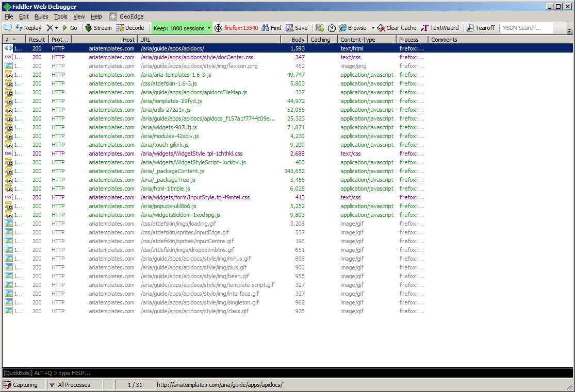Click the image icon of the bean.gif row
The height and width of the screenshot is (392, 575).
pos(8,276)
